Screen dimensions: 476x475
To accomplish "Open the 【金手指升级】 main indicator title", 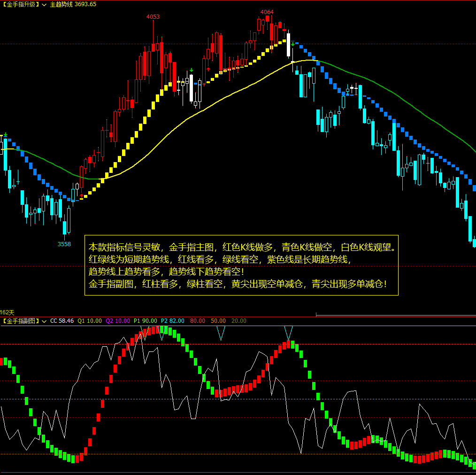I will (20, 4).
